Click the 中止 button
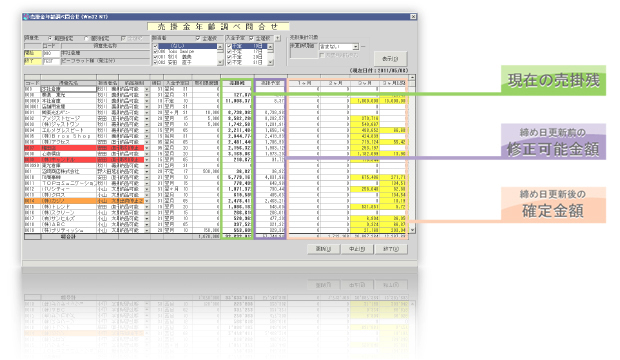 tap(357, 249)
